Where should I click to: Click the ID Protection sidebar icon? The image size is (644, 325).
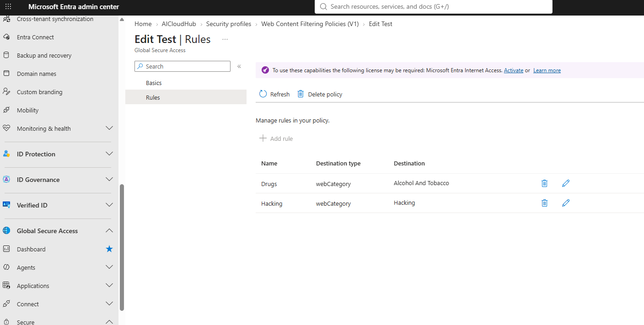pos(6,154)
